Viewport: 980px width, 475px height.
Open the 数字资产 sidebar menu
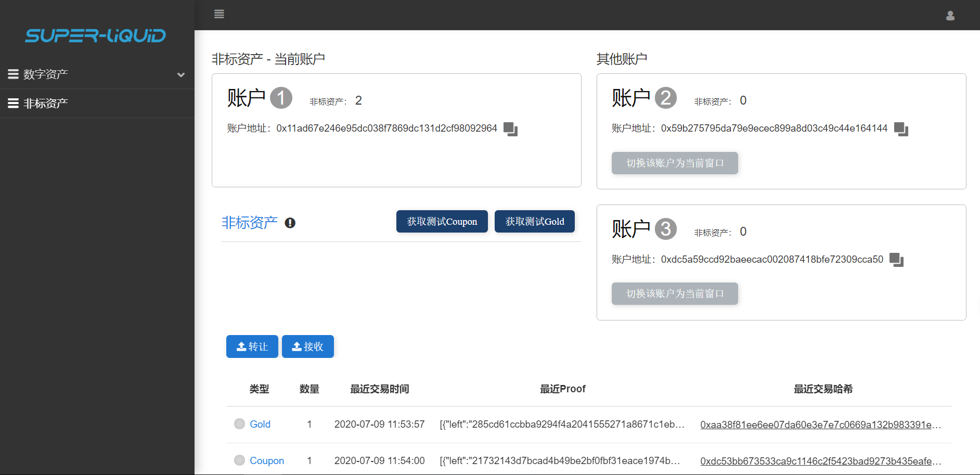coord(46,74)
